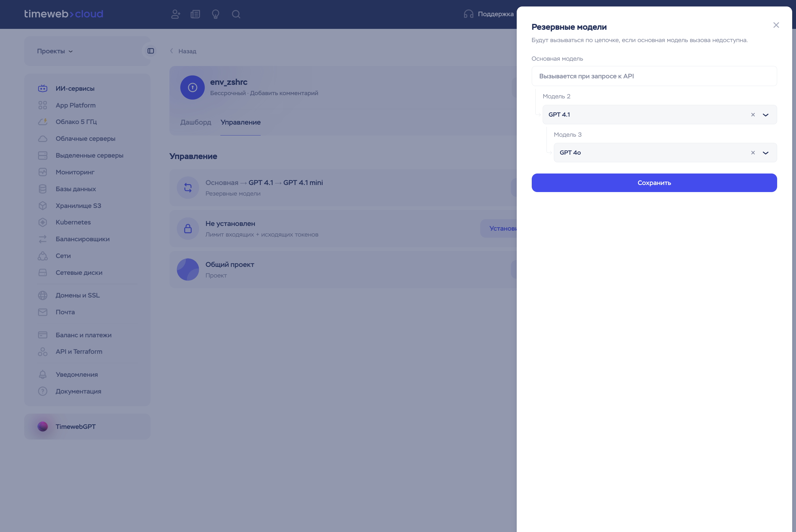Click the lightbulb ideas icon
The image size is (796, 532).
215,14
